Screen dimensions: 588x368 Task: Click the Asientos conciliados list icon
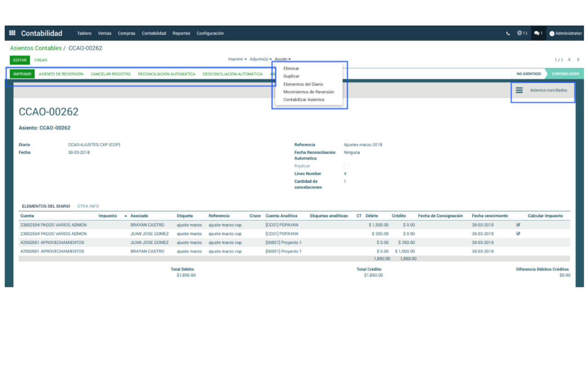pyautogui.click(x=519, y=90)
